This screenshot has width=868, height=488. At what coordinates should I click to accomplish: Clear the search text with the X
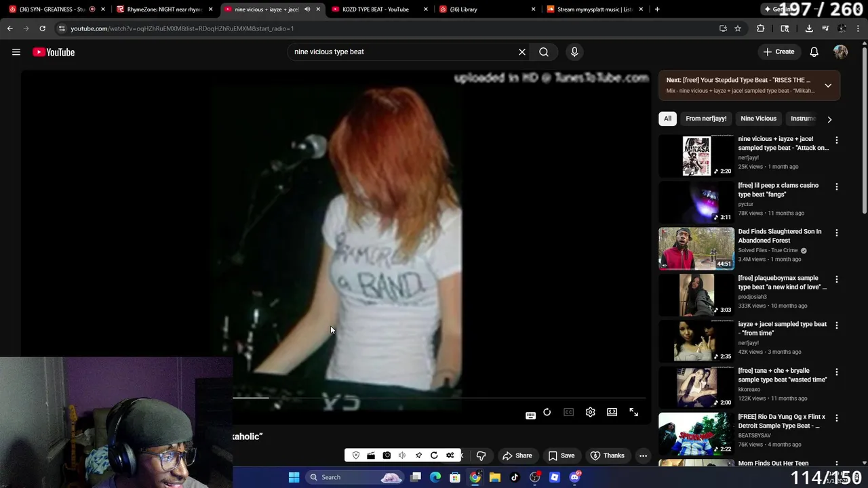click(x=522, y=52)
